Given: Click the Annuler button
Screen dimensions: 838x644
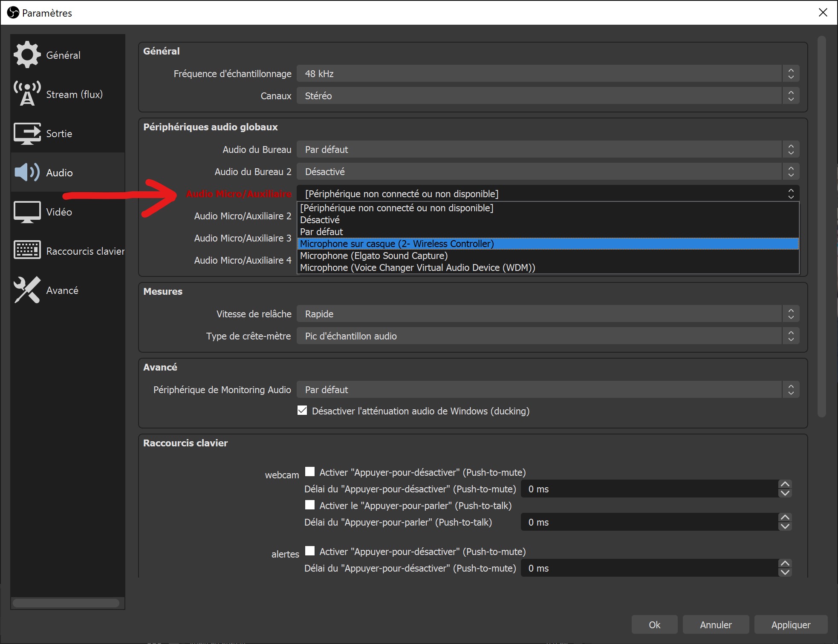Looking at the screenshot, I should [x=715, y=624].
